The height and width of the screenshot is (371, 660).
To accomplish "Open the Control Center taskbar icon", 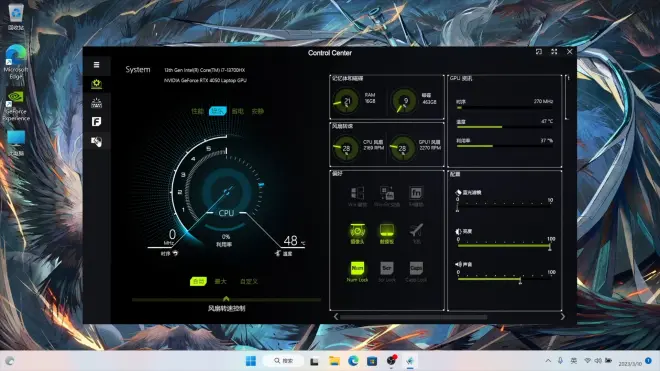I will click(x=410, y=361).
